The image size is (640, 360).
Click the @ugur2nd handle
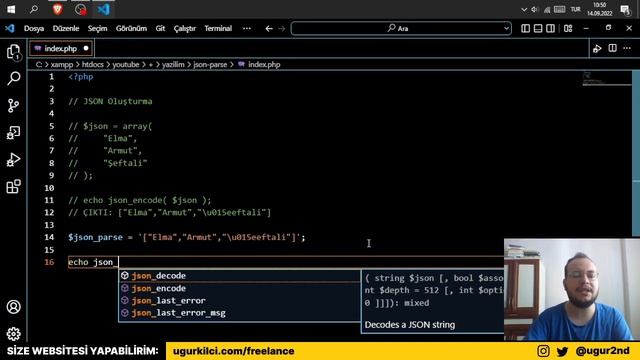click(x=602, y=351)
